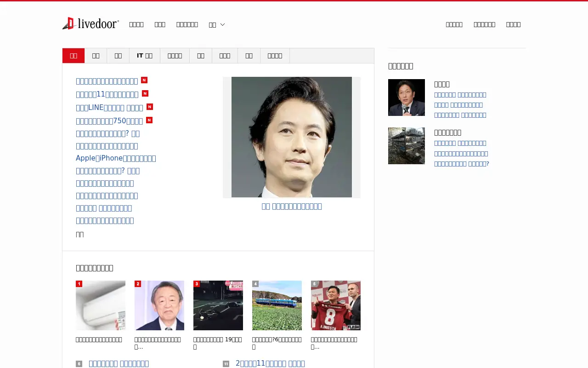The width and height of the screenshot is (588, 368).
Task: Click the N badge beside the 750 headline
Action: 149,120
